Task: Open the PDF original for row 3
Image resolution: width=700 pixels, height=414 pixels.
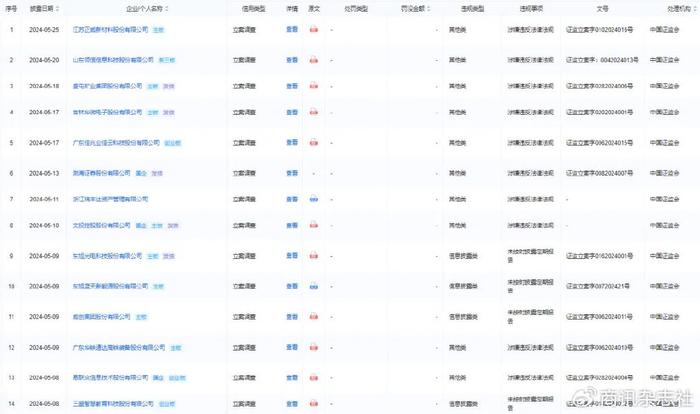Action: click(314, 86)
